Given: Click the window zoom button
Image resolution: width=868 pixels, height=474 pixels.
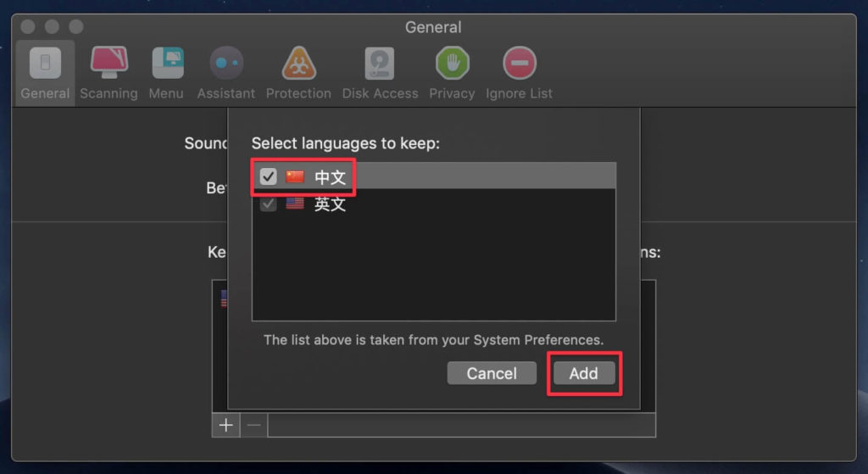Looking at the screenshot, I should [76, 26].
